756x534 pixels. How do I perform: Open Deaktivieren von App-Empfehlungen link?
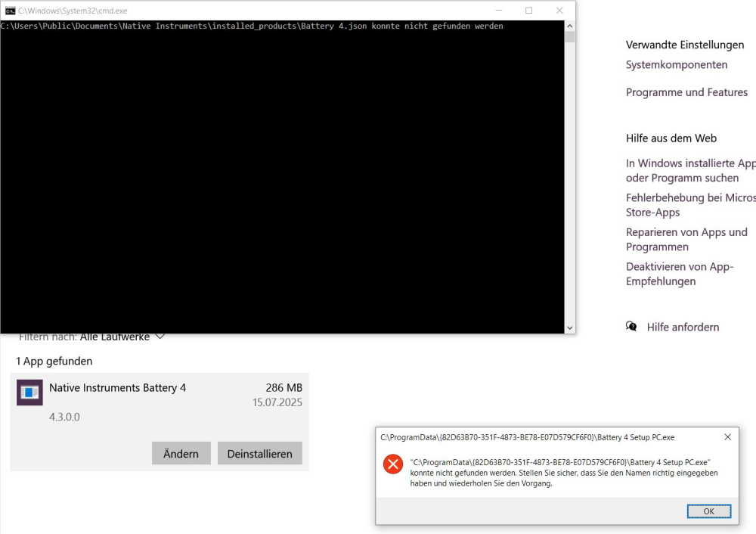click(x=680, y=274)
